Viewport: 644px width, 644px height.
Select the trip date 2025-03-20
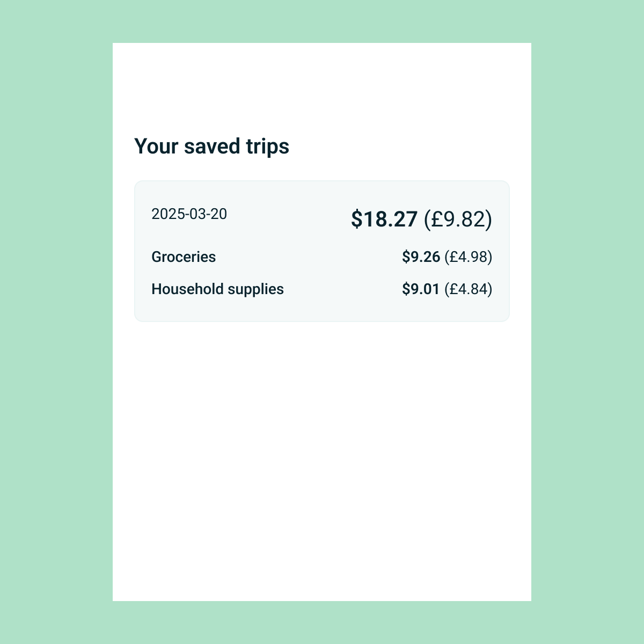189,214
